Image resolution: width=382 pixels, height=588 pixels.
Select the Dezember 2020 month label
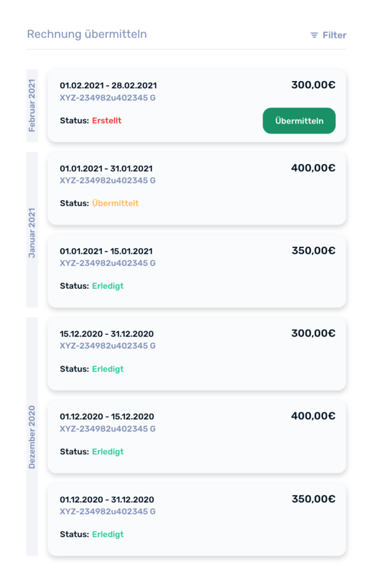click(x=32, y=436)
